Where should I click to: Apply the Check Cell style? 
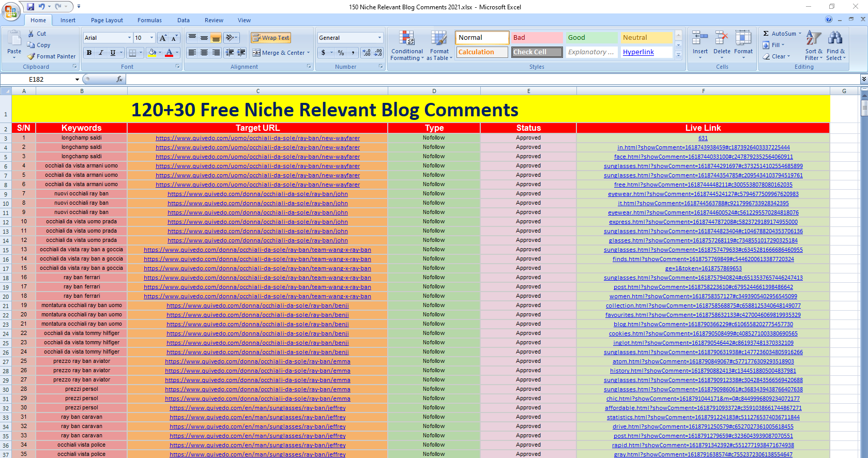point(537,52)
